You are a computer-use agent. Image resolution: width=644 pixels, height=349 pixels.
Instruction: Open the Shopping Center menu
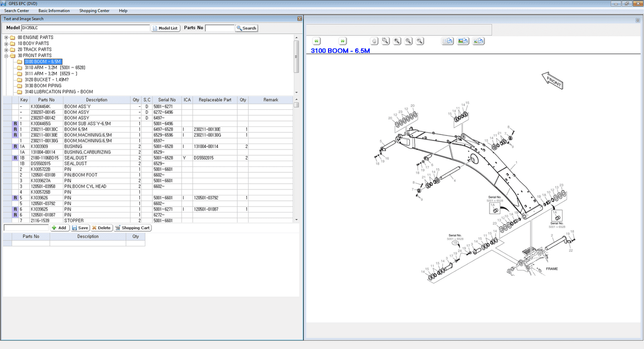(x=94, y=10)
